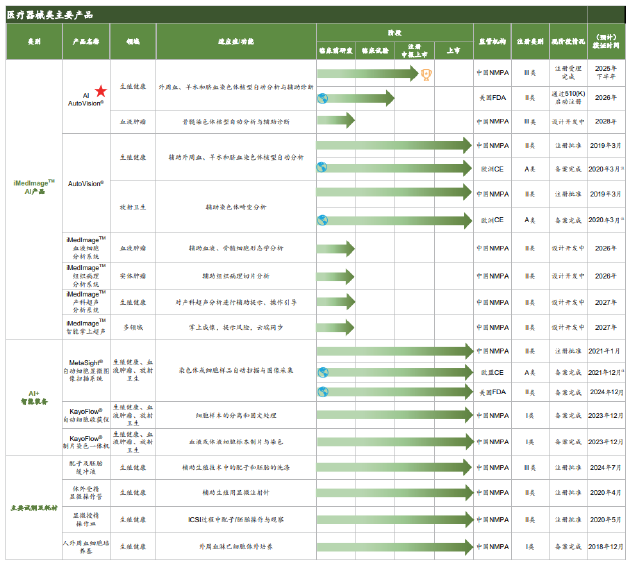Click 美国FDA in the 2024年12月 row
This screenshot has width=630, height=563.
click(x=493, y=392)
